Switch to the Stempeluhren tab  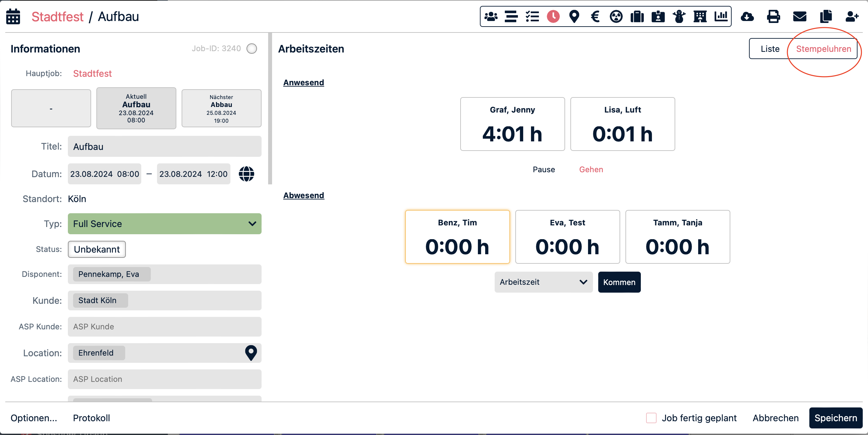pyautogui.click(x=823, y=49)
